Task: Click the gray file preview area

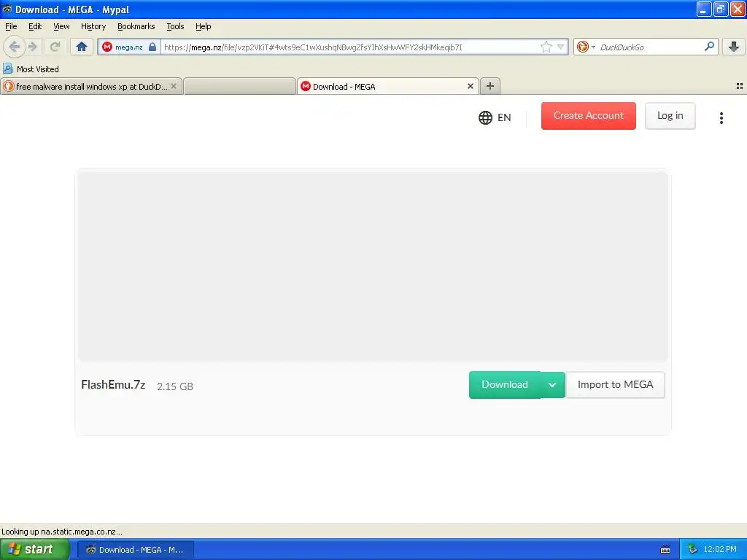Action: pos(373,266)
